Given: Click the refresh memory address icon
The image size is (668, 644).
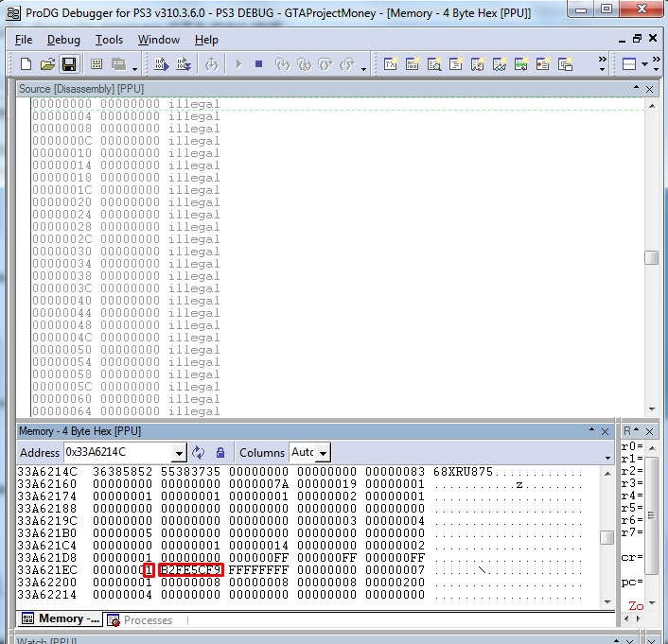Looking at the screenshot, I should tap(198, 452).
